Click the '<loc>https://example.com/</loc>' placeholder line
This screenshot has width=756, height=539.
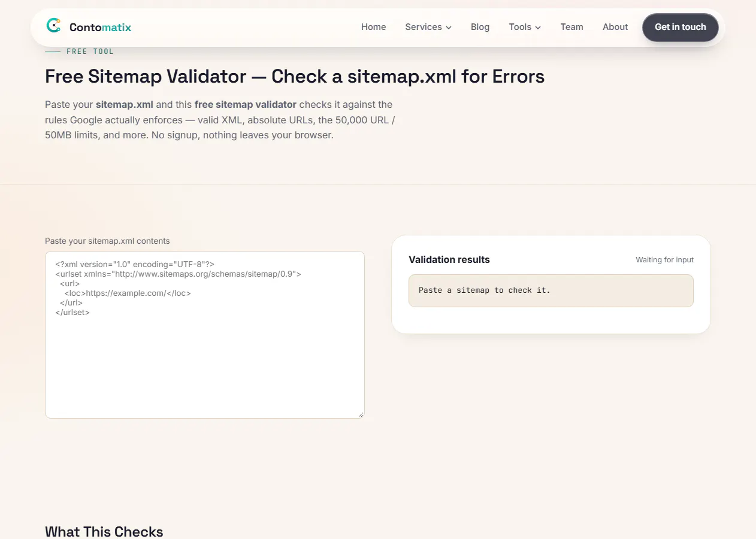coord(128,293)
